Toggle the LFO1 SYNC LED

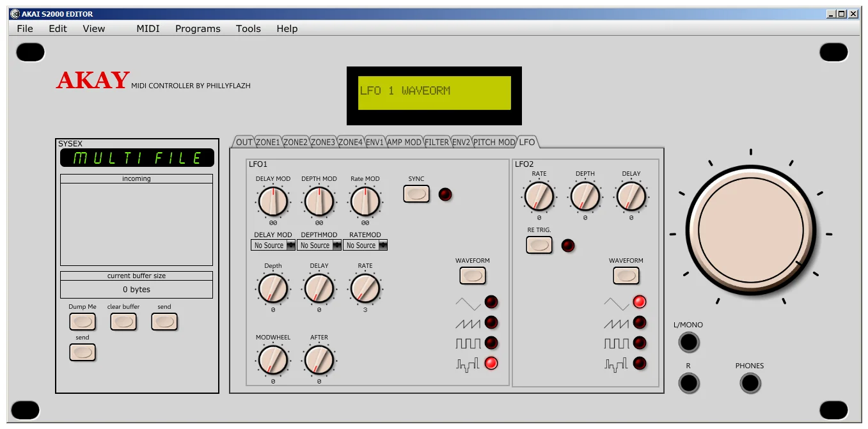(445, 194)
